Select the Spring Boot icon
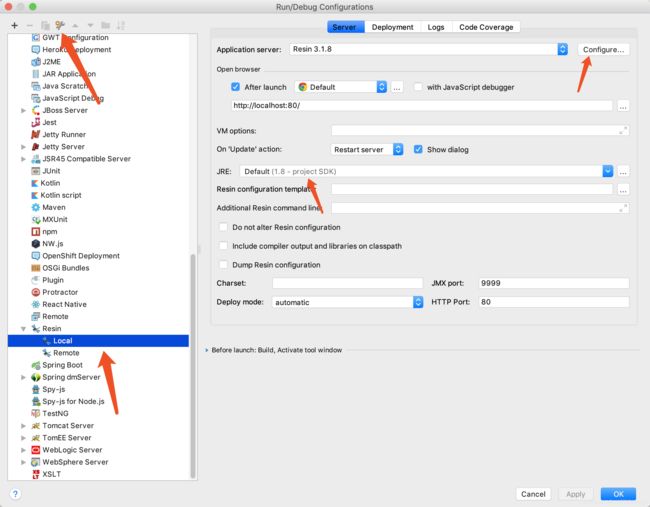The image size is (650, 507). [x=36, y=365]
